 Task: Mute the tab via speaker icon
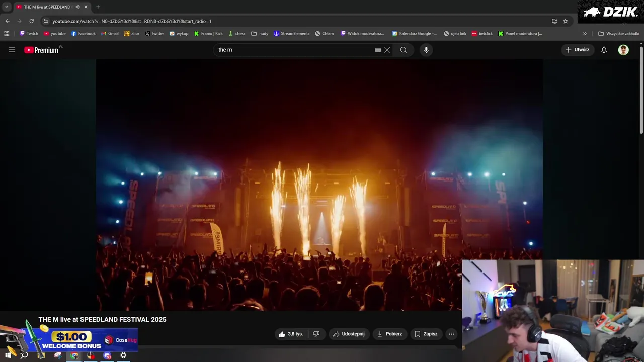pos(77,7)
